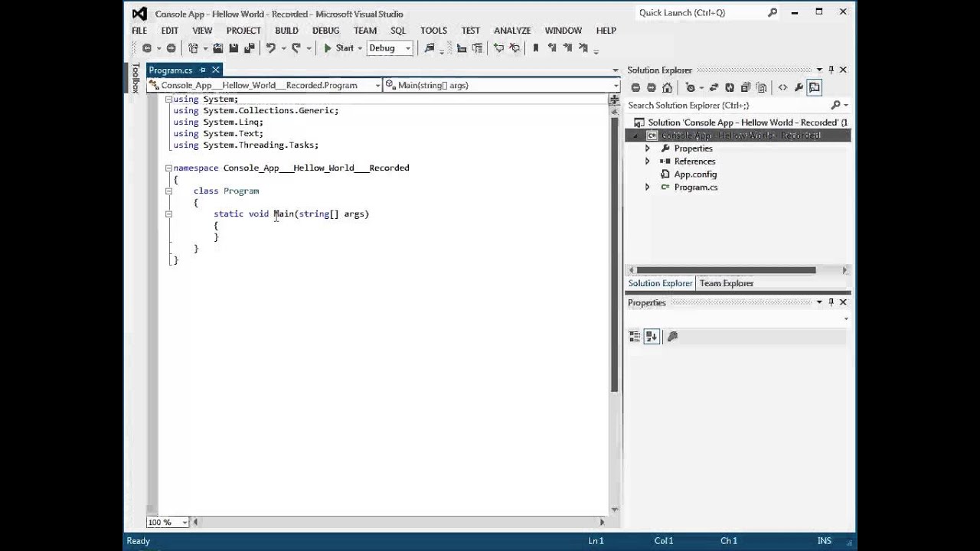This screenshot has width=980, height=551.
Task: Toggle auto-hide pin on Properties panel
Action: pos(831,302)
